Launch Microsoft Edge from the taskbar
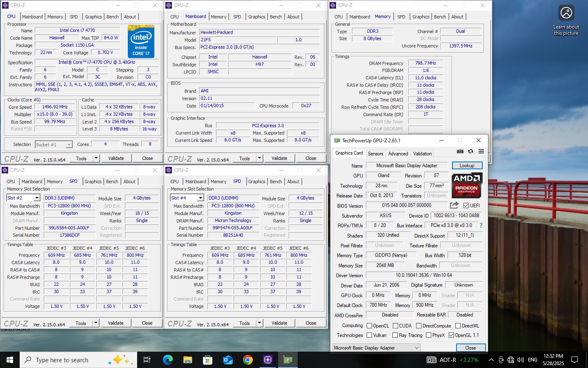Viewport: 588px width, 368px height. point(168,360)
